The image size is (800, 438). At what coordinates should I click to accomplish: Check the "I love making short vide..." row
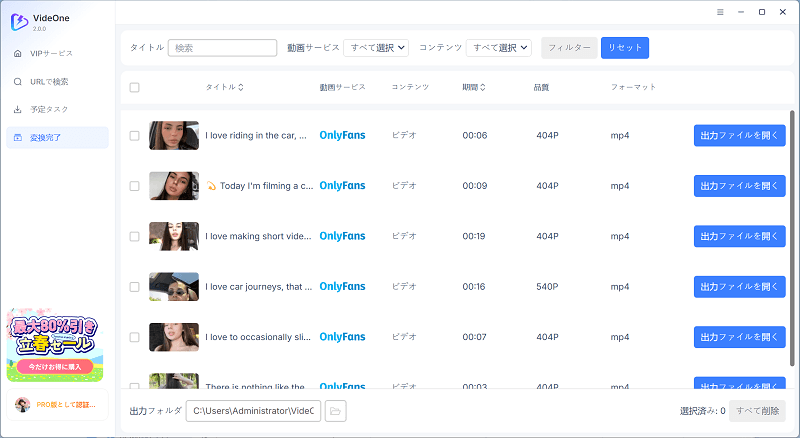[x=134, y=236]
